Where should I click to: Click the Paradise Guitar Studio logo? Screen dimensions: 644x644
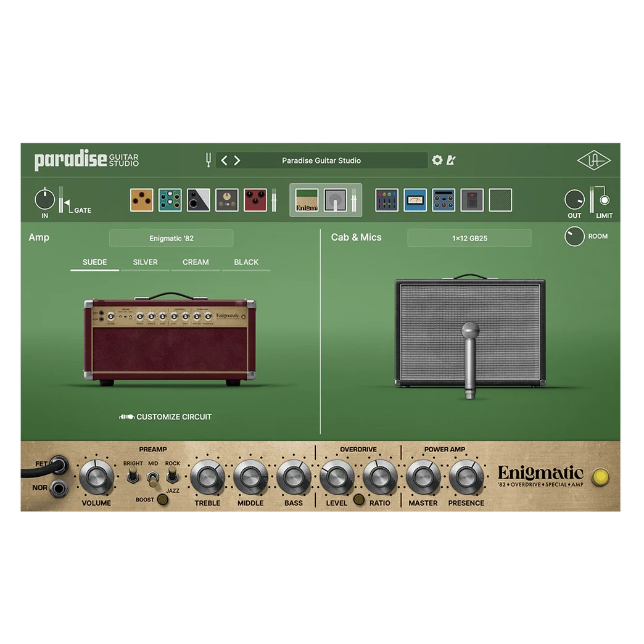point(86,160)
